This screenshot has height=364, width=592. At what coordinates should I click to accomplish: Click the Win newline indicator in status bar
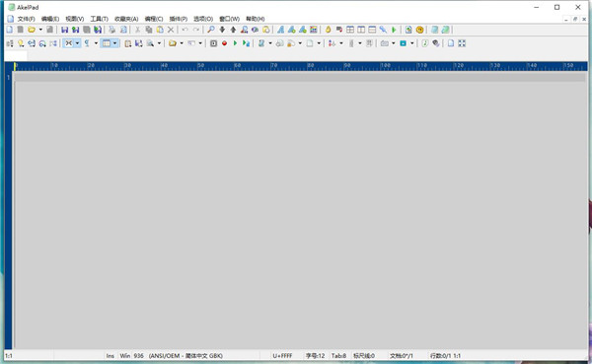pyautogui.click(x=125, y=356)
